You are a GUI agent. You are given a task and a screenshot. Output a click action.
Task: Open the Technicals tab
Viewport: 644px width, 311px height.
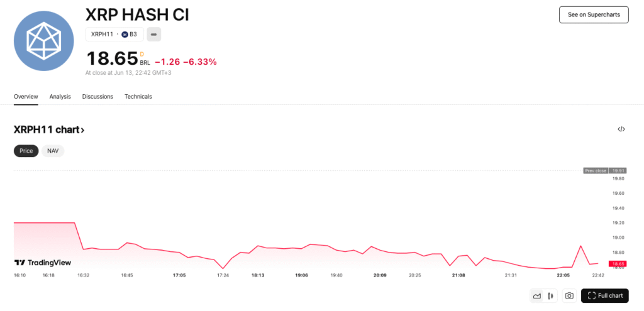[x=138, y=97]
